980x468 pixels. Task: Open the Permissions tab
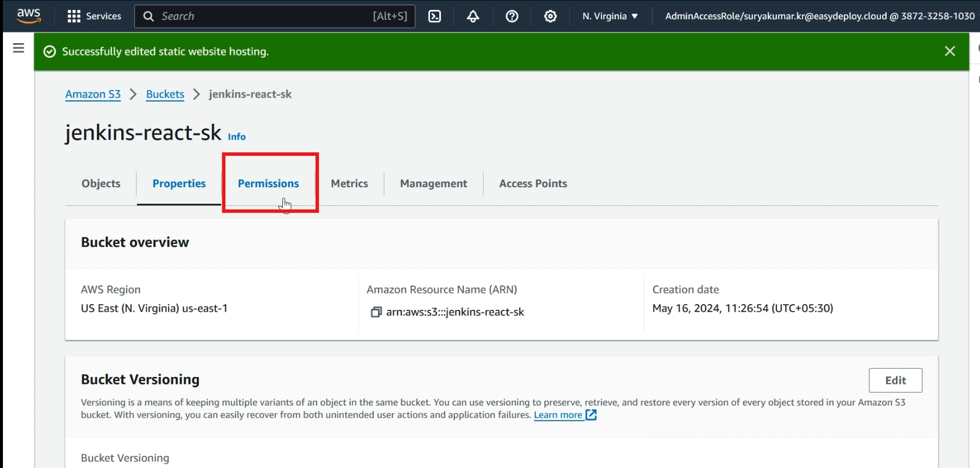pyautogui.click(x=268, y=183)
